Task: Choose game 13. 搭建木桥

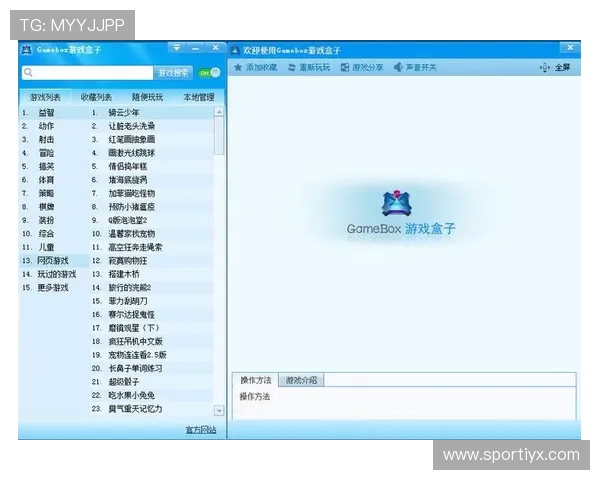Action: [152, 274]
